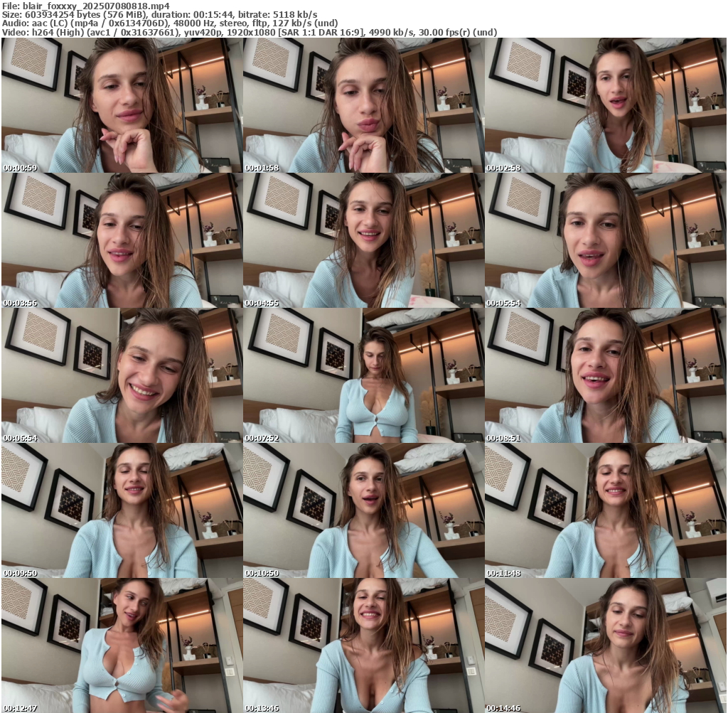
Task: Select the frame marked 00:02:58
Action: click(606, 105)
